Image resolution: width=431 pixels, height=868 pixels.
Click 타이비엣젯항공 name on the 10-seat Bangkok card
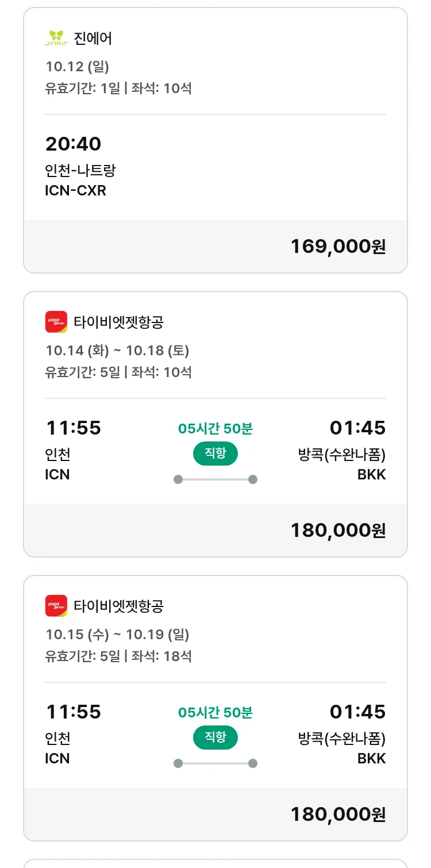(x=119, y=322)
